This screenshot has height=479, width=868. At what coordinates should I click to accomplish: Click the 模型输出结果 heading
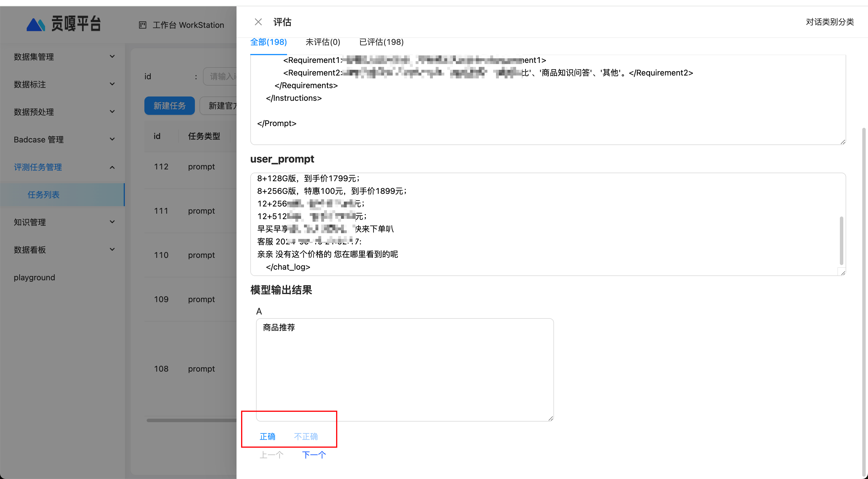tap(281, 290)
